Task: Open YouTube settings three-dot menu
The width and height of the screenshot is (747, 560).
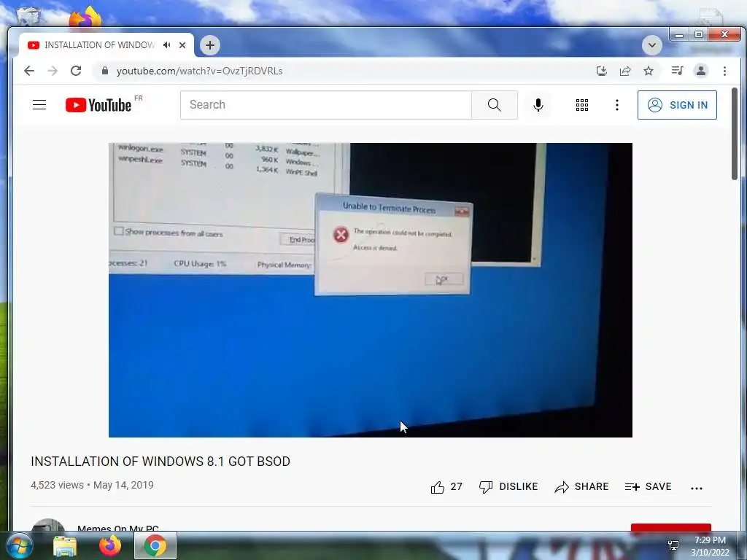Action: coord(617,105)
